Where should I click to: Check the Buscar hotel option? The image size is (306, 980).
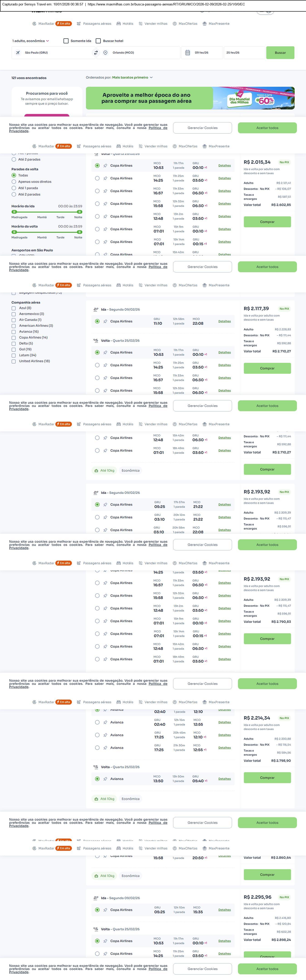98,41
